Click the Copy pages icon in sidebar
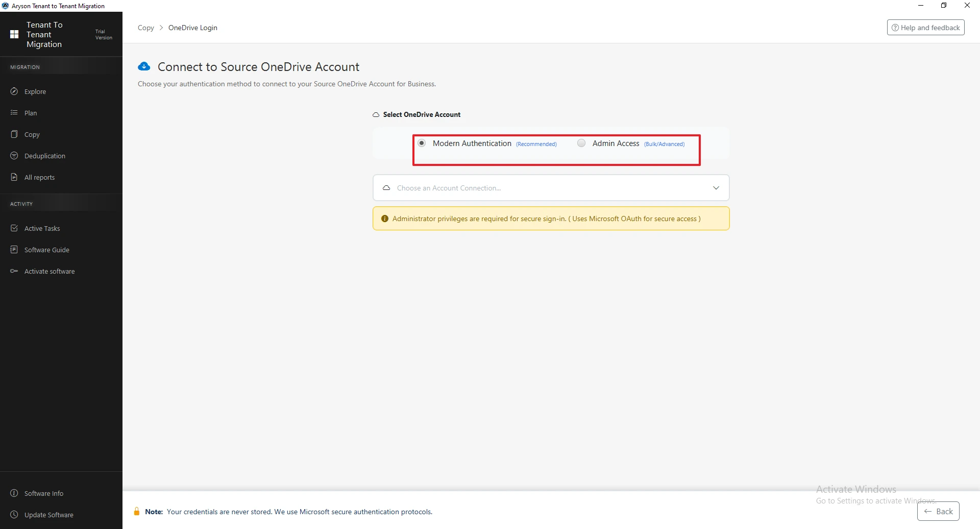Screen dimensions: 980x529 14,134
